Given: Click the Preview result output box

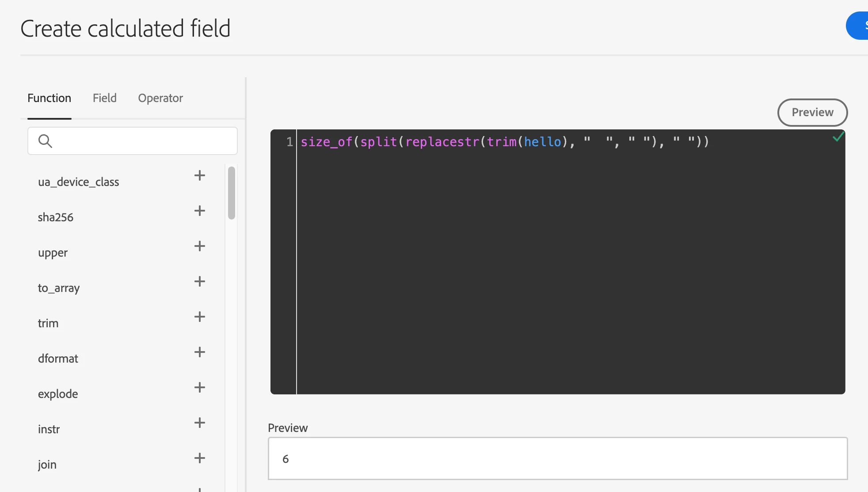Looking at the screenshot, I should [557, 458].
